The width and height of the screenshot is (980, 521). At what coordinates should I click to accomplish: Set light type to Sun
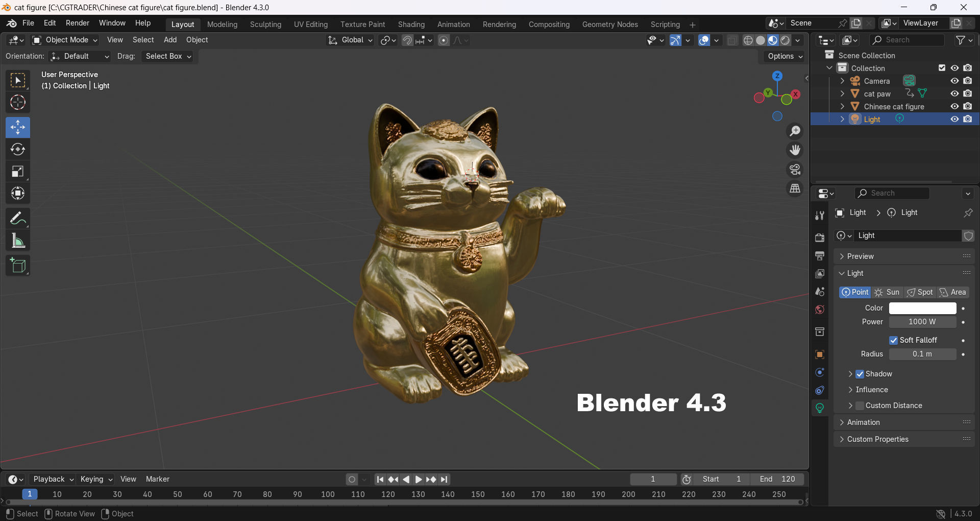point(887,292)
